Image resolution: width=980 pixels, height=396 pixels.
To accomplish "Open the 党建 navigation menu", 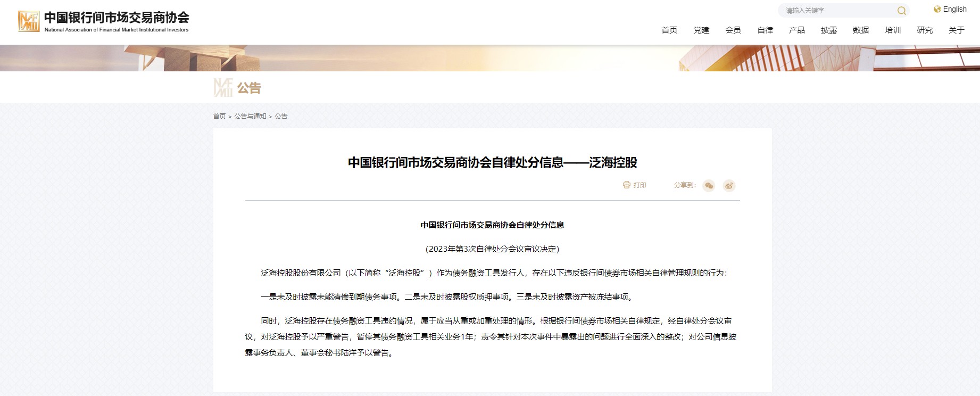I will pyautogui.click(x=701, y=30).
